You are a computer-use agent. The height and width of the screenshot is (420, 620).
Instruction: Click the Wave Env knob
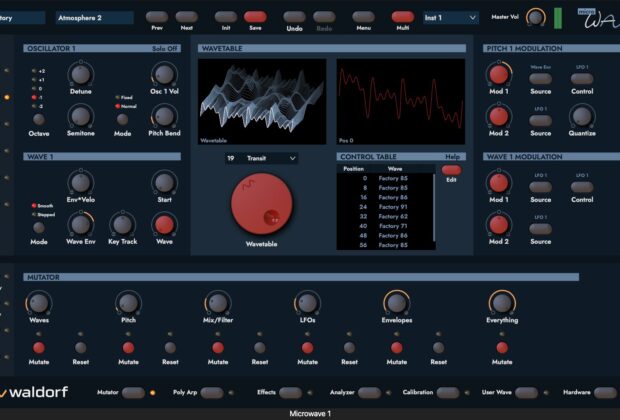tap(81, 225)
